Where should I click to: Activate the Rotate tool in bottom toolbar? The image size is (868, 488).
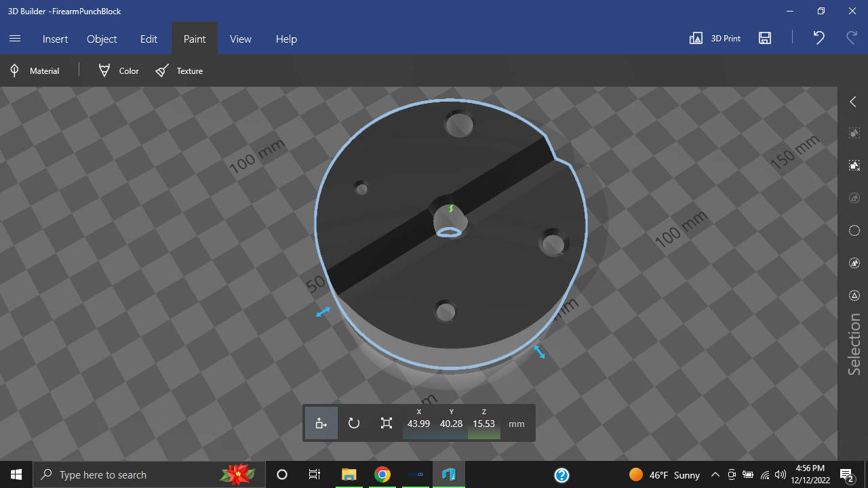pos(354,423)
